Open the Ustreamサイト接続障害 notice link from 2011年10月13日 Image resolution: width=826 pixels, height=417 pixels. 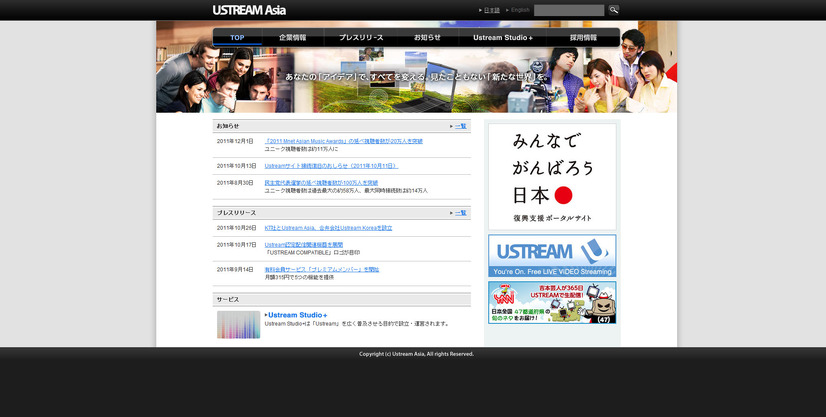point(331,166)
